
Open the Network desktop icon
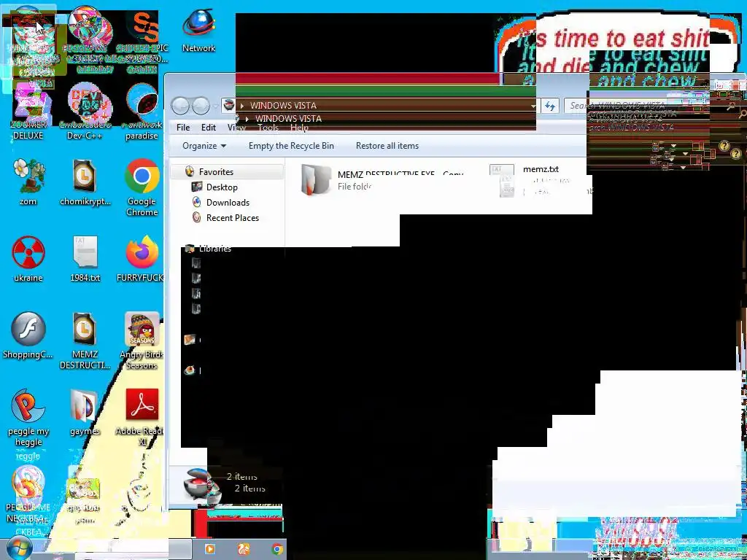click(x=198, y=29)
